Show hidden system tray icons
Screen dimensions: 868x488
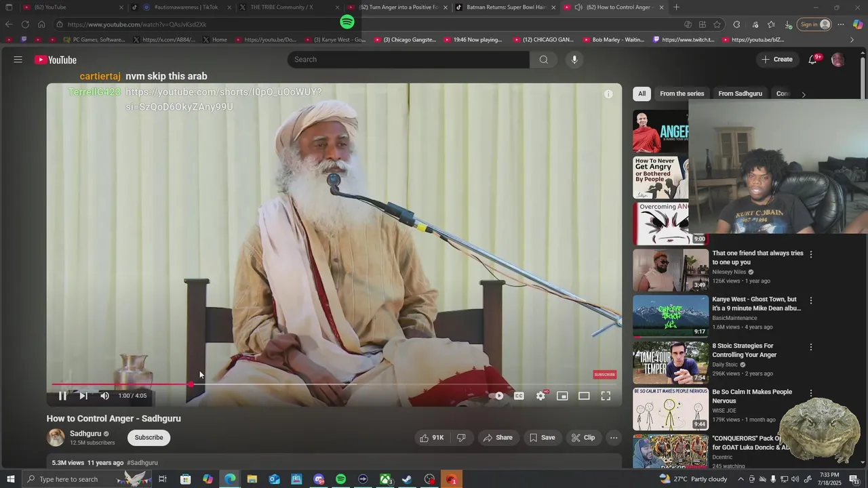point(741,479)
